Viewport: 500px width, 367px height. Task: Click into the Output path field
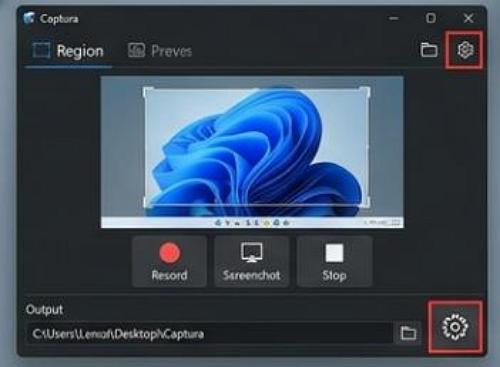(x=210, y=334)
